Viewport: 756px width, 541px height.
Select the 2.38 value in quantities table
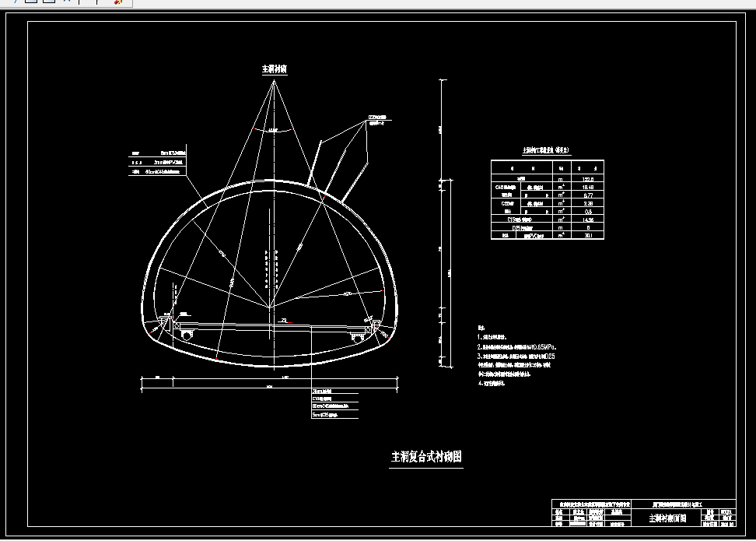[588, 204]
